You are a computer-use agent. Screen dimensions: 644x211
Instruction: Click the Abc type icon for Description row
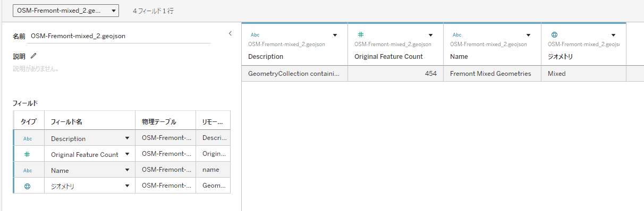pos(28,138)
